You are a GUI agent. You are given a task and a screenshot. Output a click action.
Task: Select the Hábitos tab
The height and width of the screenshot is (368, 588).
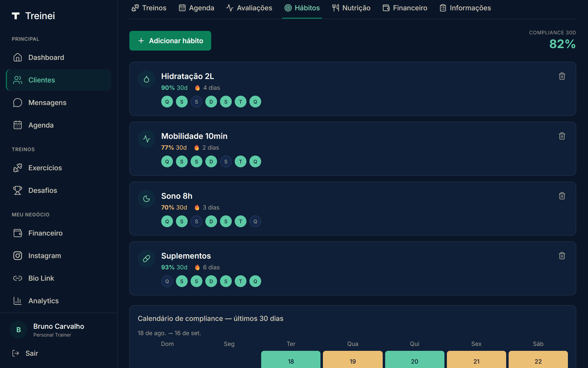point(302,8)
